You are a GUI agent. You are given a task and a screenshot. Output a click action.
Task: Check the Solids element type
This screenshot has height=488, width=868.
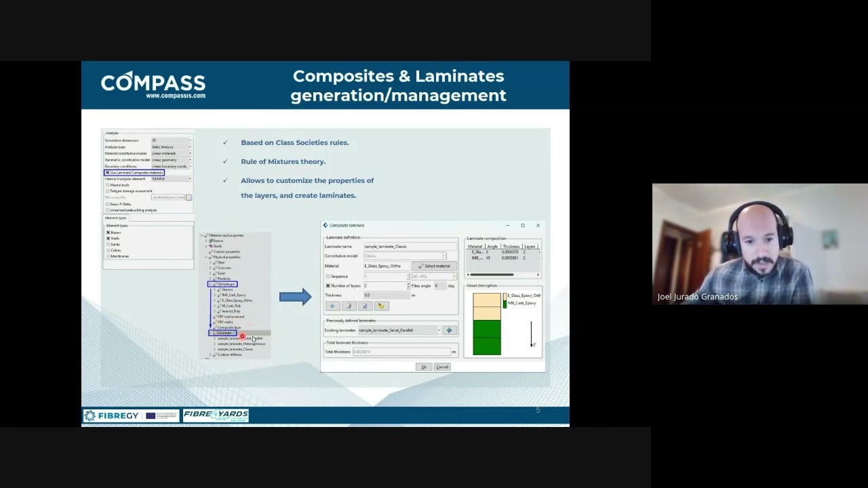pyautogui.click(x=108, y=245)
